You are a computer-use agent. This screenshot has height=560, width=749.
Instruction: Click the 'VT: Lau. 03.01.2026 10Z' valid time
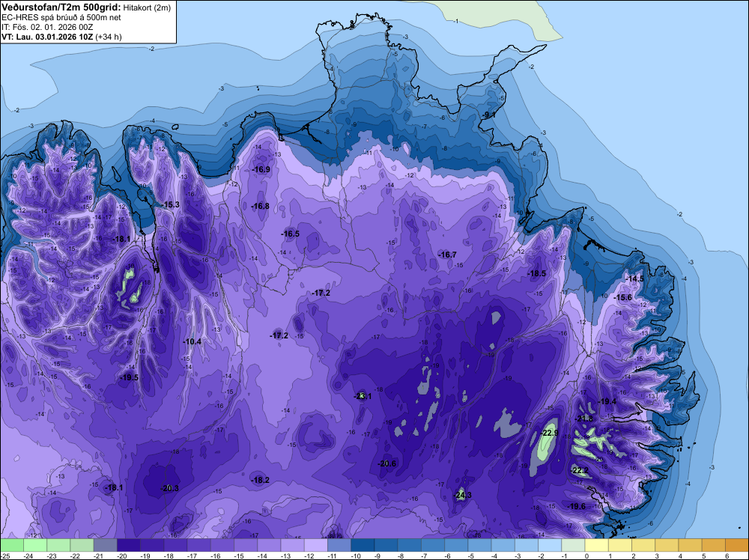point(47,37)
